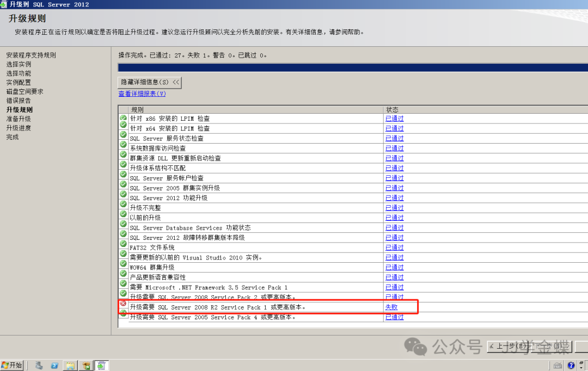The image size is (588, 371).
Task: Click the keyboard icon in system tray
Action: [558, 366]
